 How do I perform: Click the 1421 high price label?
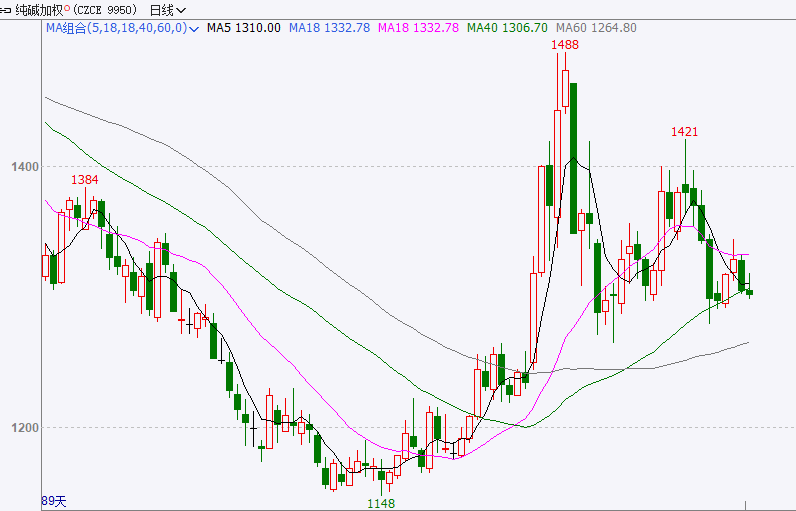(x=684, y=132)
